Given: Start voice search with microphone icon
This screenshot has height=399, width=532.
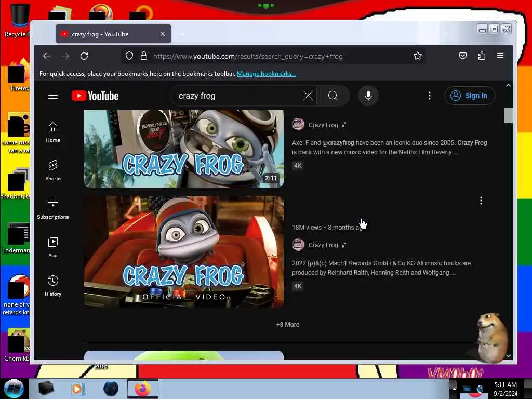Looking at the screenshot, I should click(x=368, y=96).
